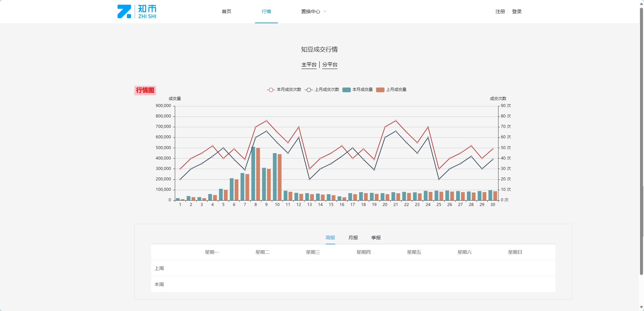Open the 登录 link

click(x=517, y=11)
